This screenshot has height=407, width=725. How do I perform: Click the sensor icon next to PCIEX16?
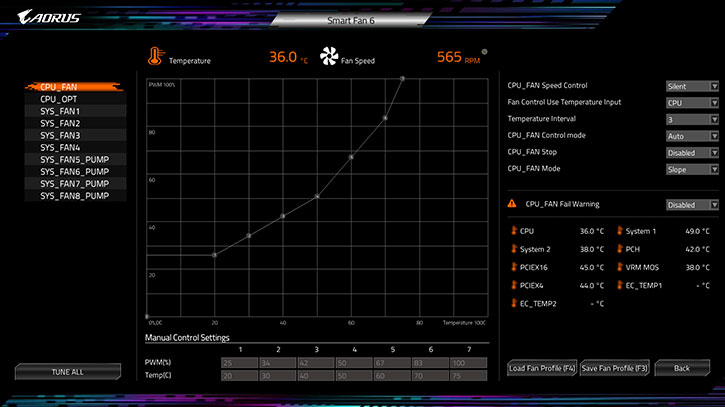[513, 267]
